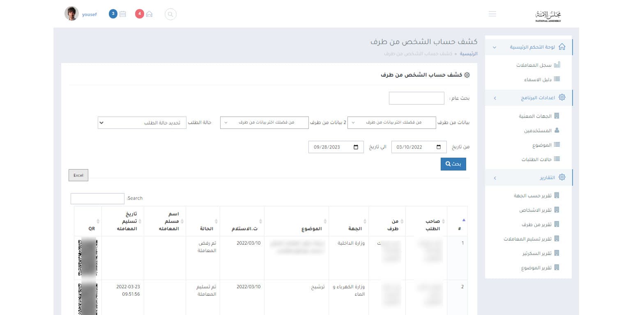This screenshot has height=315, width=644.
Task: Collapse the لوحة التحكم الرئيسية section chevron
Action: [x=494, y=47]
